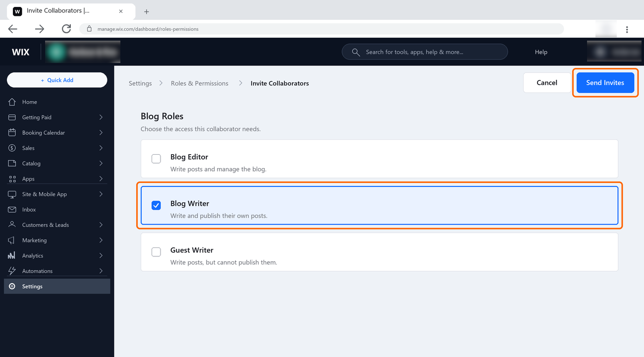Image resolution: width=644 pixels, height=357 pixels.
Task: Open a new browser tab
Action: 147,12
